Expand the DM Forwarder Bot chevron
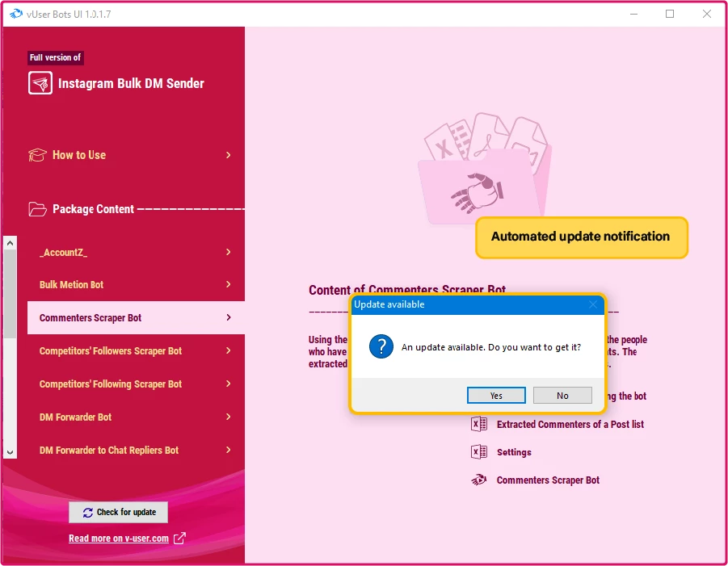Screen dimensions: 728x566 [x=229, y=417]
